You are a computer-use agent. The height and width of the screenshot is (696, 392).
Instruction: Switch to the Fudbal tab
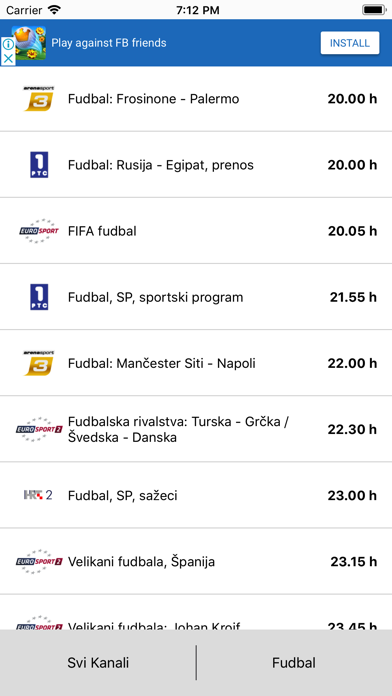pos(294,663)
